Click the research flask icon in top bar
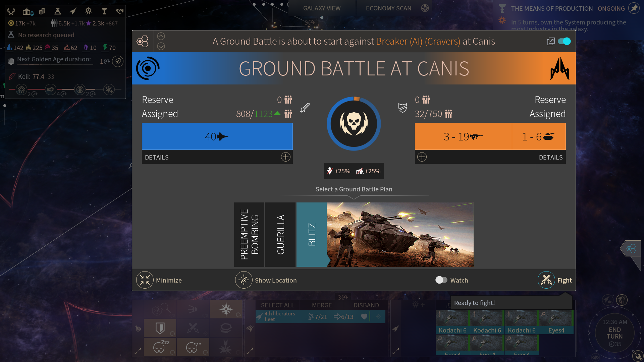Screen dimensions: 644x362 [x=57, y=11]
